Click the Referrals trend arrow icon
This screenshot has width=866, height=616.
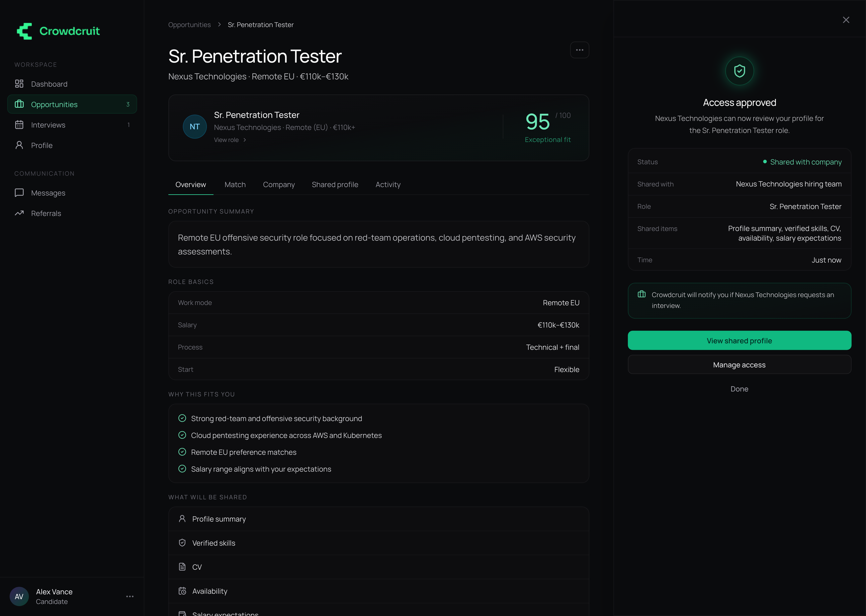point(19,213)
